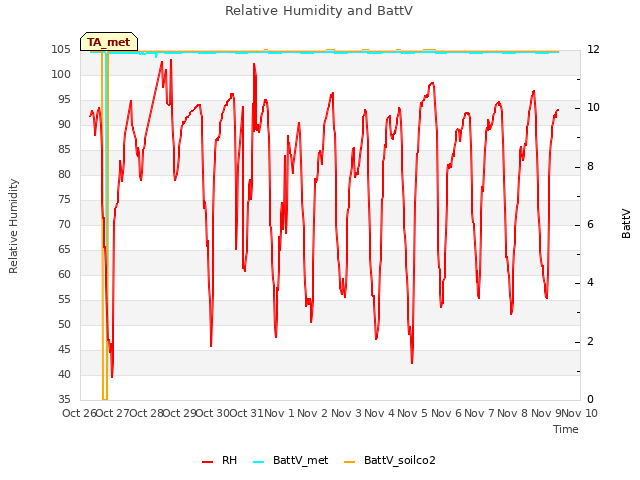The image size is (640, 480).
Task: Select the BattV_met legend entry
Action: click(x=291, y=460)
